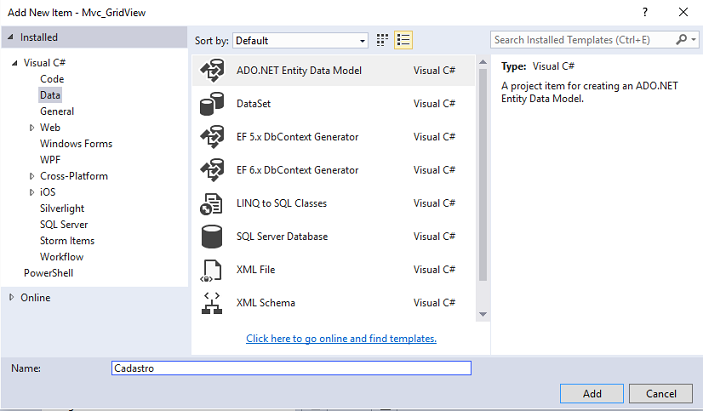This screenshot has height=411, width=703.
Task: Select the SQL Server category
Action: 64,225
